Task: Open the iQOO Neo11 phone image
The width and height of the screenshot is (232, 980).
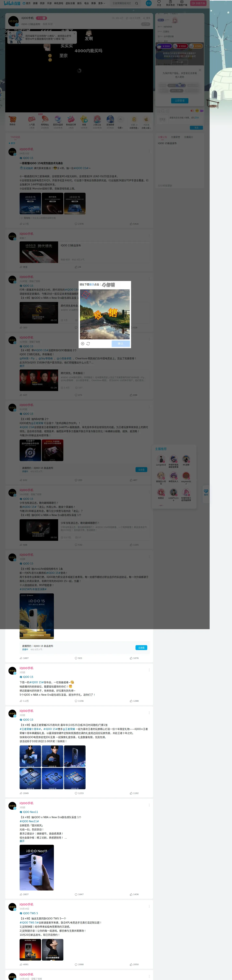Action: 37,868
